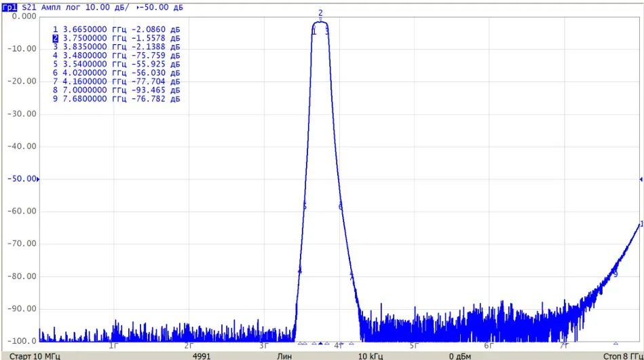This screenshot has width=644, height=360.
Task: Click the 1Г frequency axis label
Action: (113, 346)
